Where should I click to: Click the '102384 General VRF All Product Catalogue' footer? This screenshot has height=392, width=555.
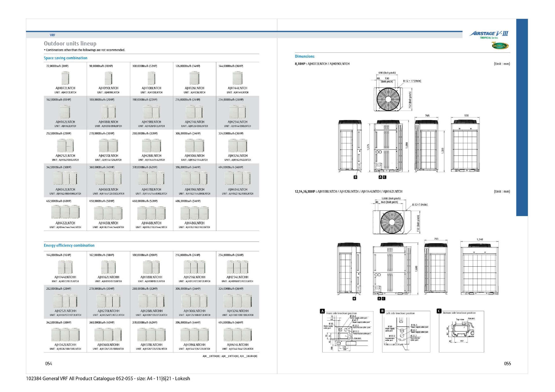(x=108, y=379)
